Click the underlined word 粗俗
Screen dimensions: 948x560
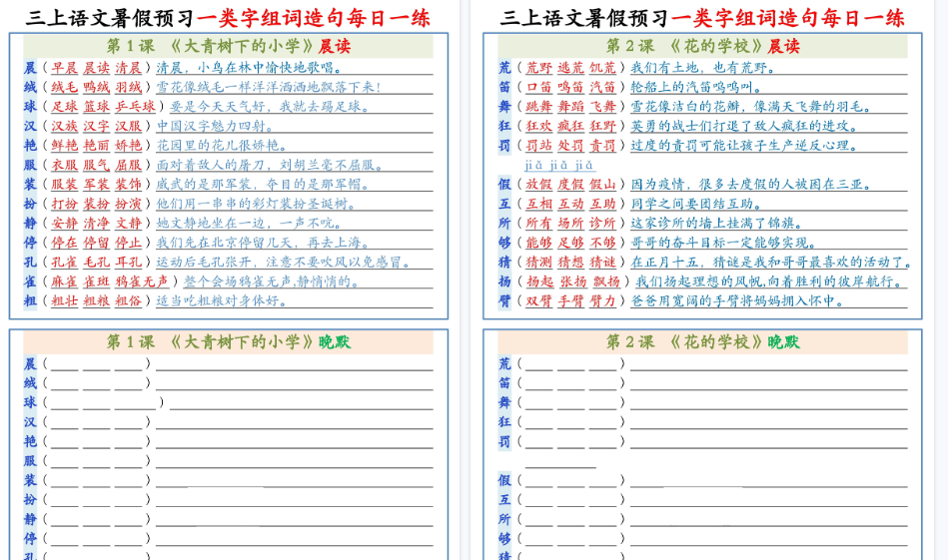coord(128,300)
